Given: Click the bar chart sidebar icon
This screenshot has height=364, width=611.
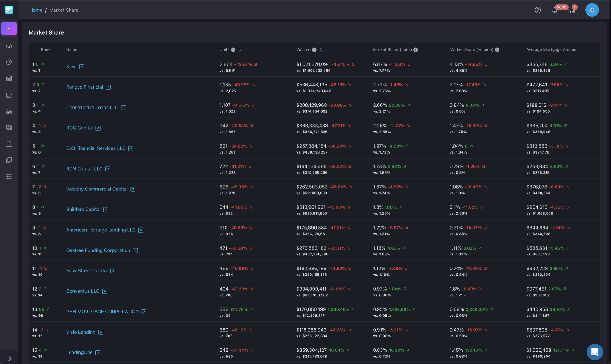Looking at the screenshot, I should pos(9,79).
